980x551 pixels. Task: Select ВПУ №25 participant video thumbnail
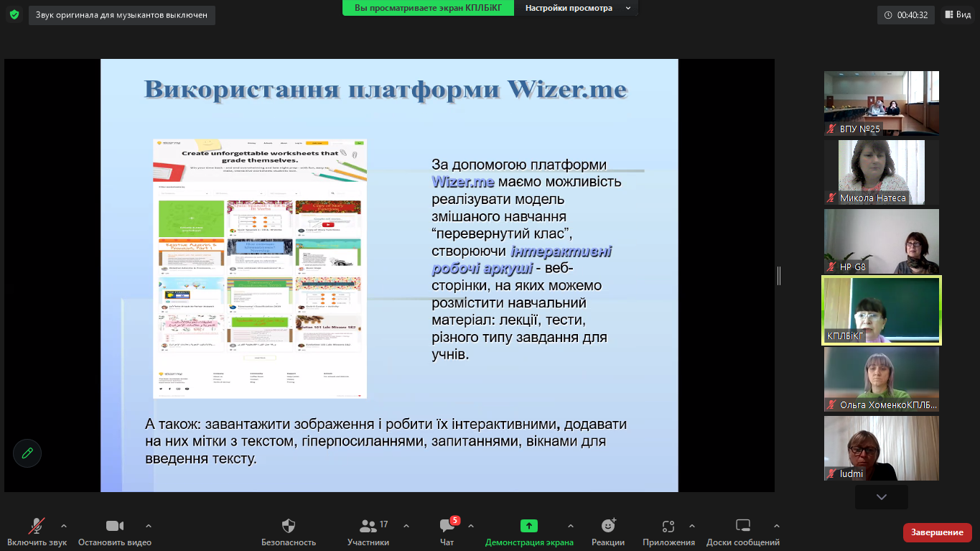(x=882, y=103)
